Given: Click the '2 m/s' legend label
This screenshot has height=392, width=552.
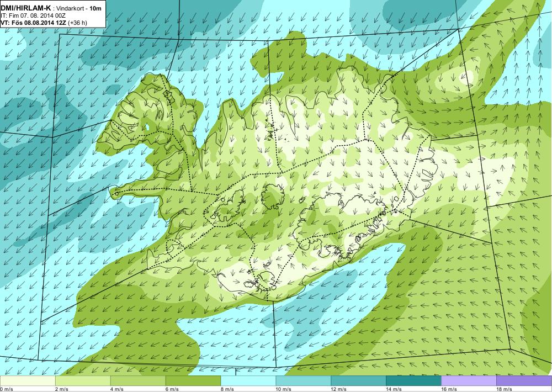Looking at the screenshot, I should click(62, 389).
